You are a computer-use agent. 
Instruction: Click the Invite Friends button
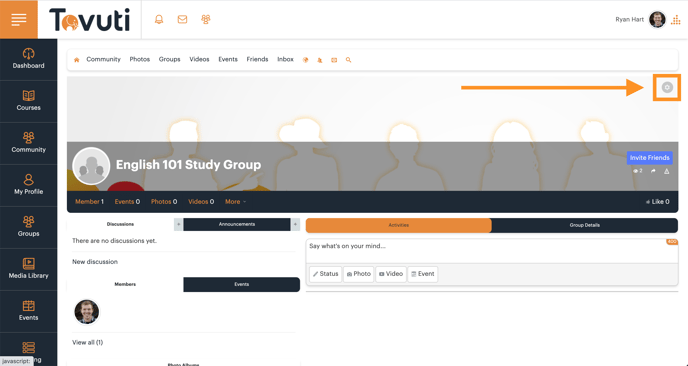coord(649,158)
